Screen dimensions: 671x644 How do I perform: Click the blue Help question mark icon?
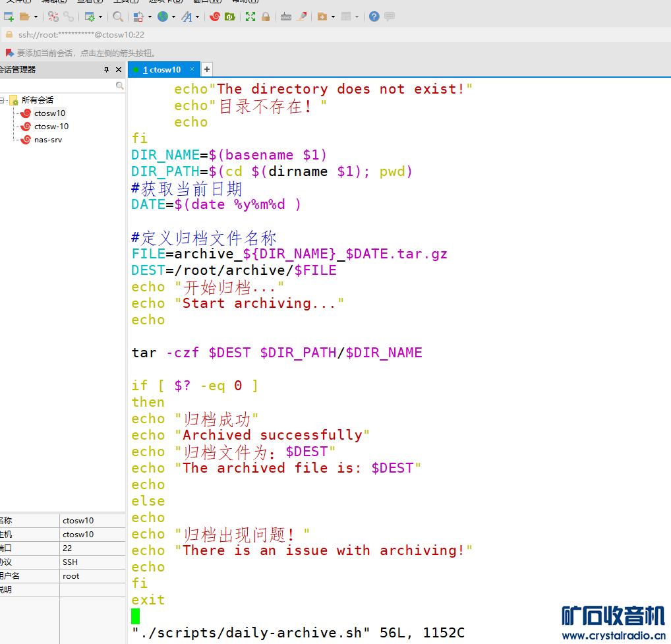(x=374, y=16)
